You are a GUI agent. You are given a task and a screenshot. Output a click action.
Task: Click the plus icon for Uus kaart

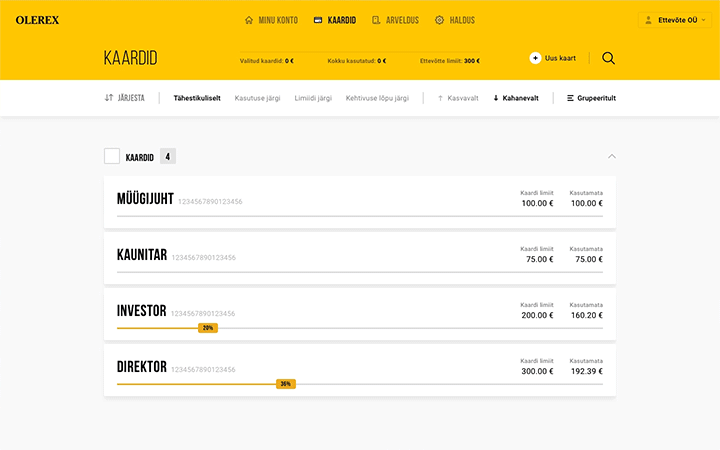[535, 58]
